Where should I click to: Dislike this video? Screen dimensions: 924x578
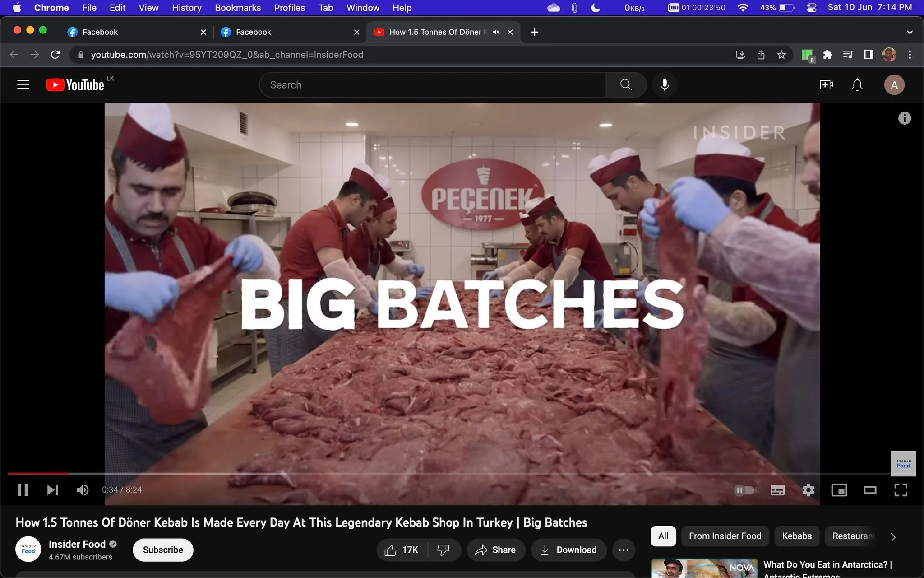pos(444,550)
